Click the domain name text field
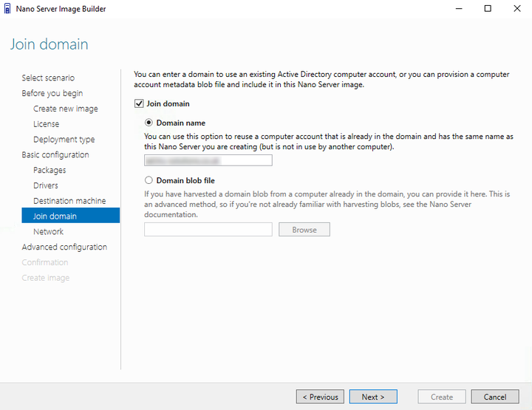The image size is (532, 410). [208, 160]
